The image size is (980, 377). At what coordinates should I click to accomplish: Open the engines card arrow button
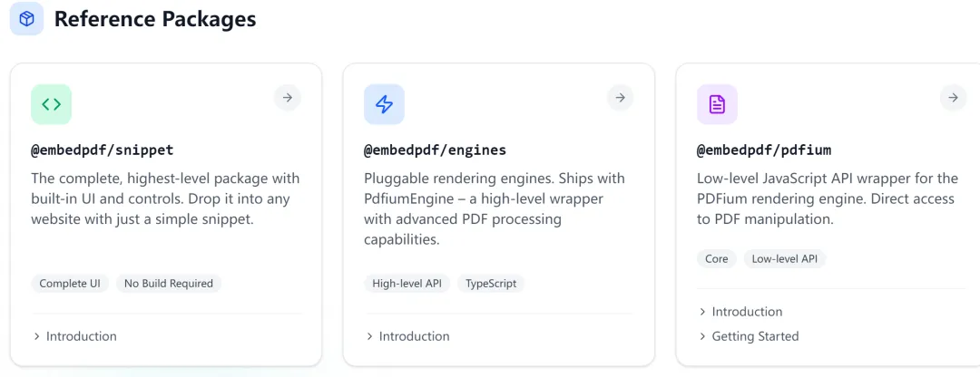tap(620, 98)
